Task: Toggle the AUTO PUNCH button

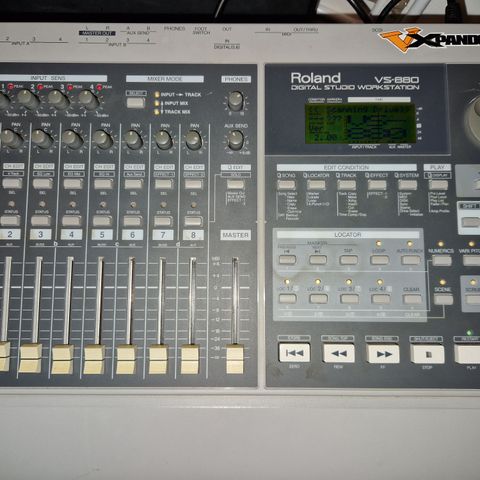Action: point(410,260)
